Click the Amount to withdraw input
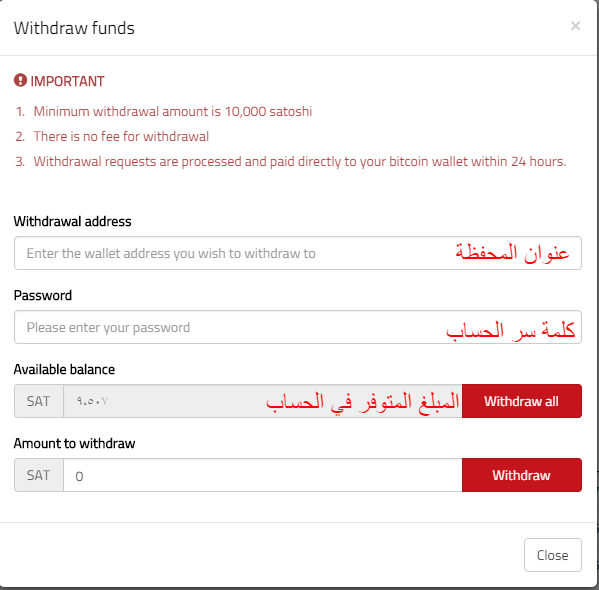This screenshot has height=590, width=599. tap(263, 475)
